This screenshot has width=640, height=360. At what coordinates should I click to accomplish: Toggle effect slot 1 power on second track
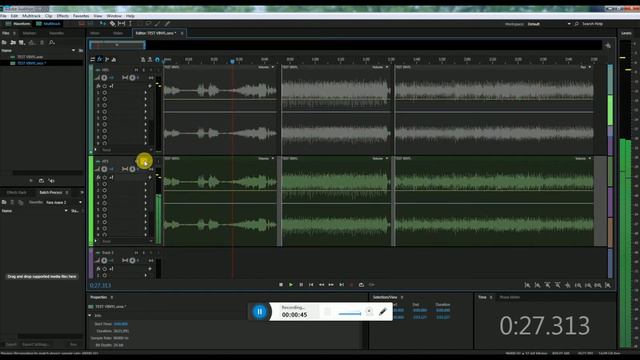click(105, 184)
